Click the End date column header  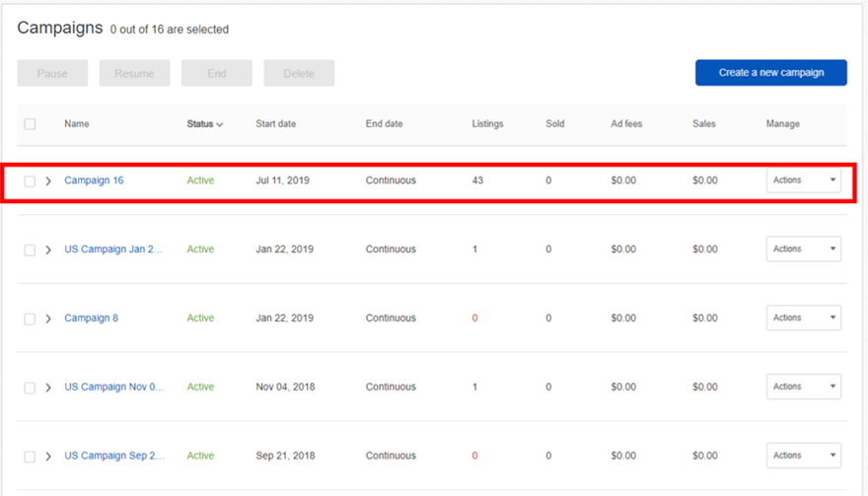click(384, 124)
